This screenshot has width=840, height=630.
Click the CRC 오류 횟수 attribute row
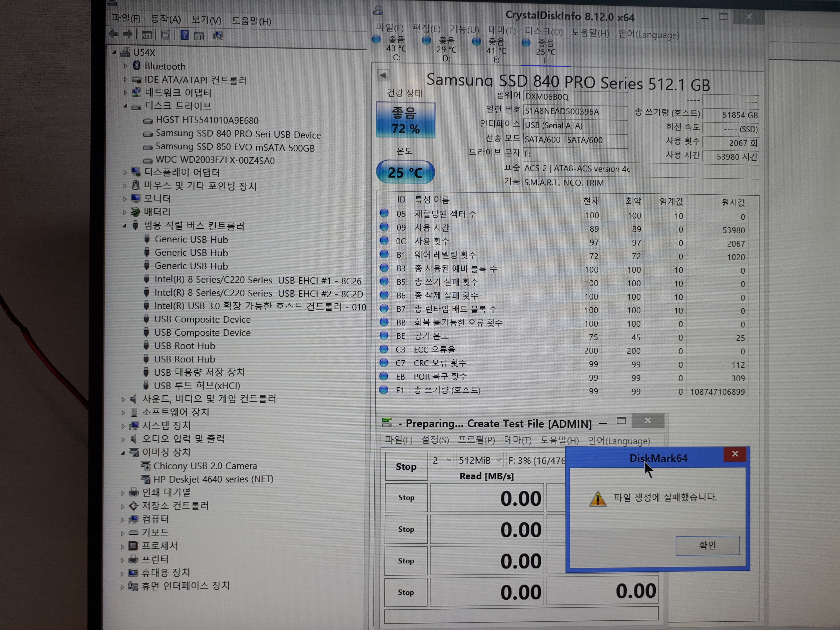coord(564,364)
